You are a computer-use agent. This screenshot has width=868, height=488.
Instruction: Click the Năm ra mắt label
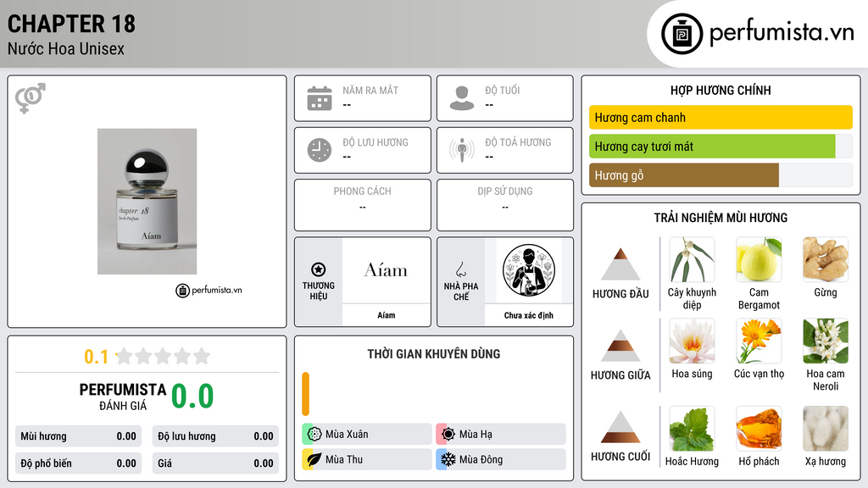370,90
